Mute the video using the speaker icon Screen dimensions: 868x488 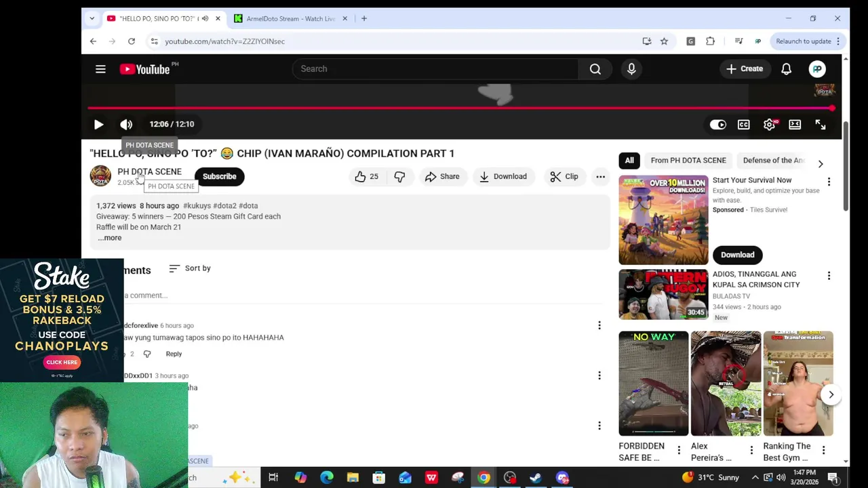coord(126,124)
